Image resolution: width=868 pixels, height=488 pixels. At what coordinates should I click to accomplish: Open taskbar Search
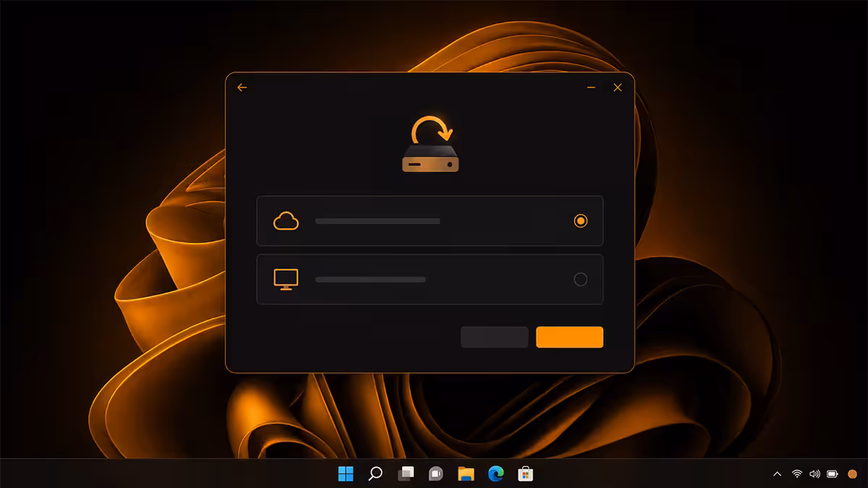[x=375, y=474]
